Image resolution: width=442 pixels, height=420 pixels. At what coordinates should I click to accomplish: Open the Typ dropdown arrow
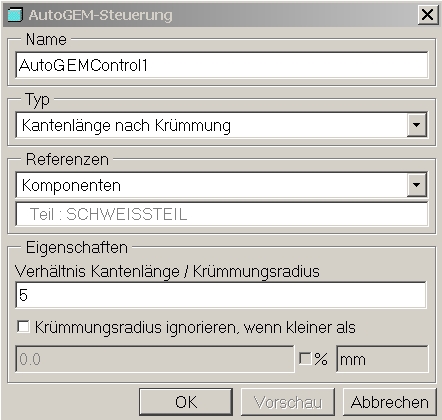point(416,125)
